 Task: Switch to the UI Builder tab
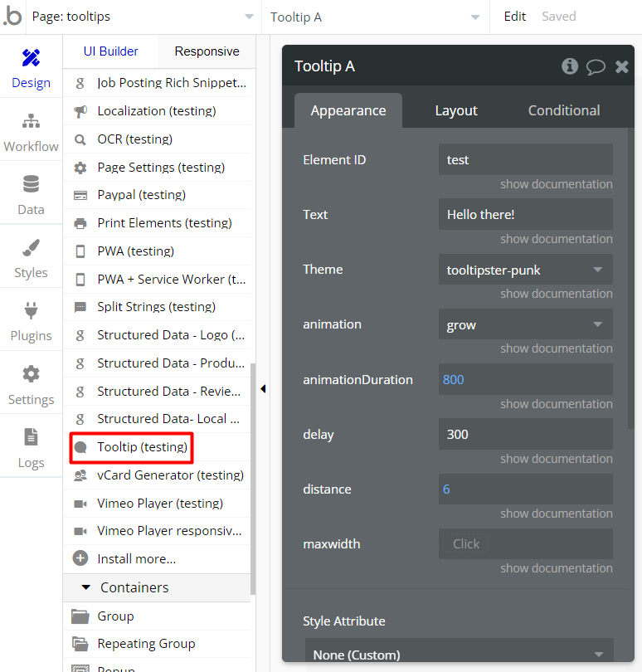coord(110,51)
